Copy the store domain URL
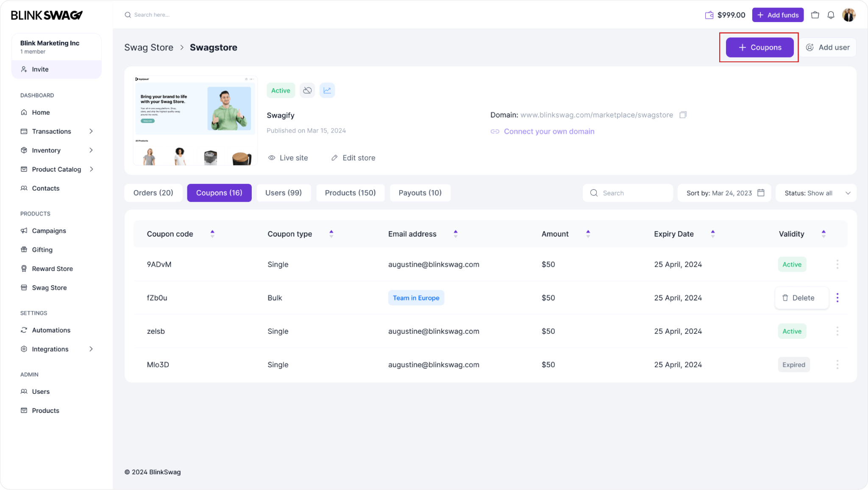 pyautogui.click(x=683, y=115)
